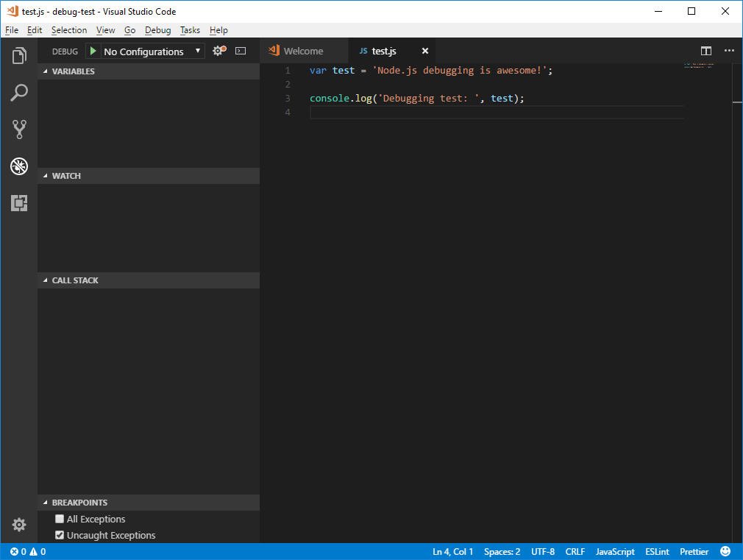Open the Debug menu
This screenshot has height=560, width=743.
(x=157, y=30)
